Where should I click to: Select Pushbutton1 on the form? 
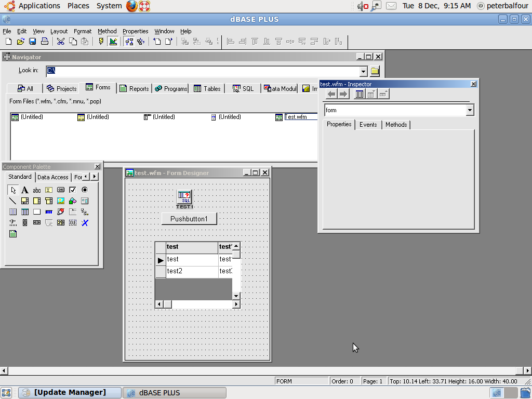point(189,218)
